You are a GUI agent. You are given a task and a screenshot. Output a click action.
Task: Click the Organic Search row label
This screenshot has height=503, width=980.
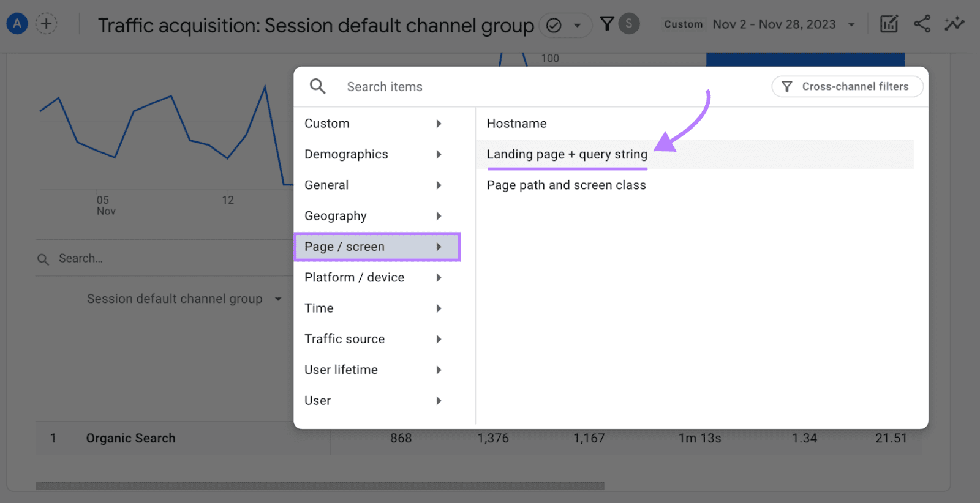pyautogui.click(x=130, y=438)
